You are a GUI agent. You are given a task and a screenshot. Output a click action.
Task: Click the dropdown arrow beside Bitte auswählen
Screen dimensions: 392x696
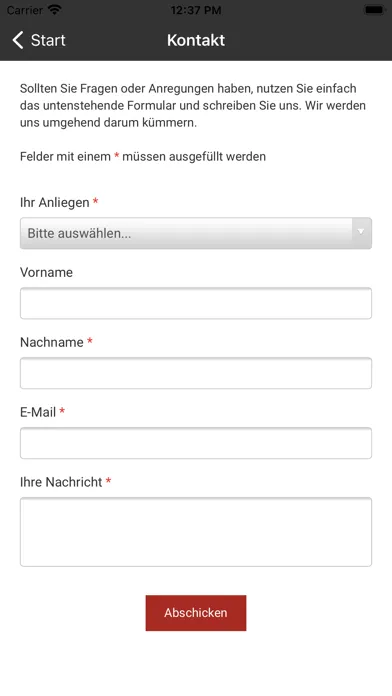click(x=361, y=232)
